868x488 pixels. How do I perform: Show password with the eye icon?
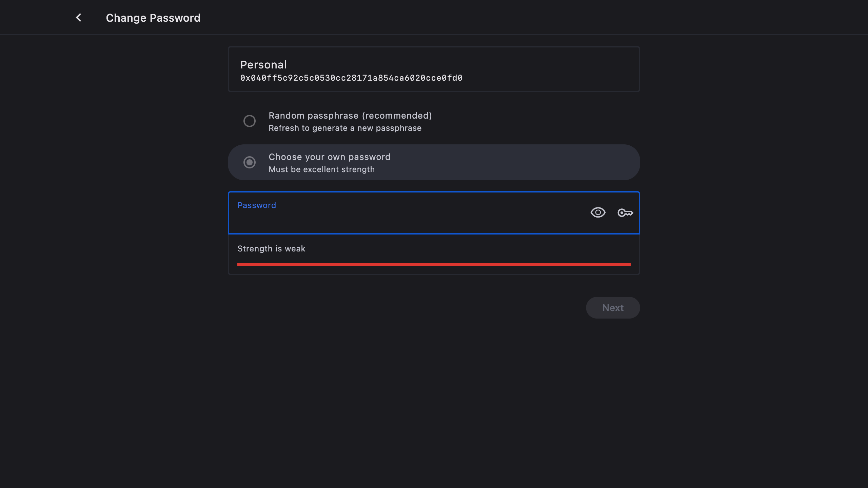598,212
